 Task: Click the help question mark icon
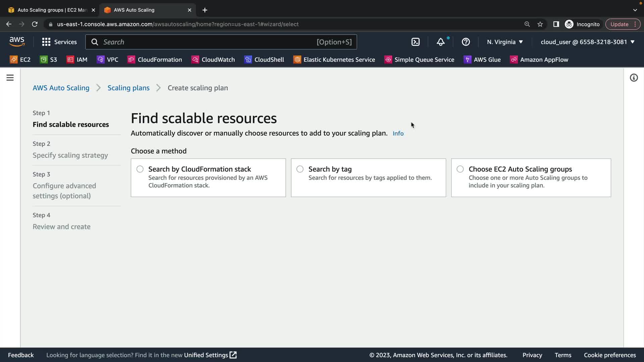tap(466, 42)
